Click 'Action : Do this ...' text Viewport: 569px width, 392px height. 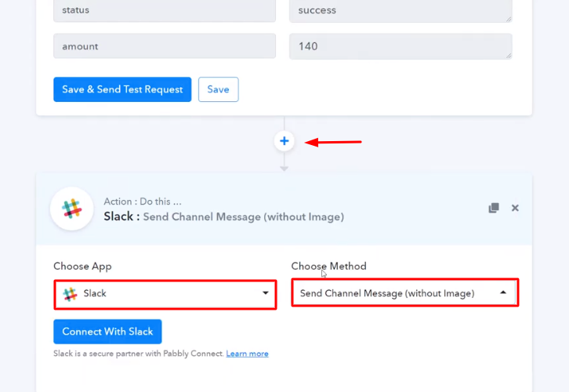tap(143, 201)
